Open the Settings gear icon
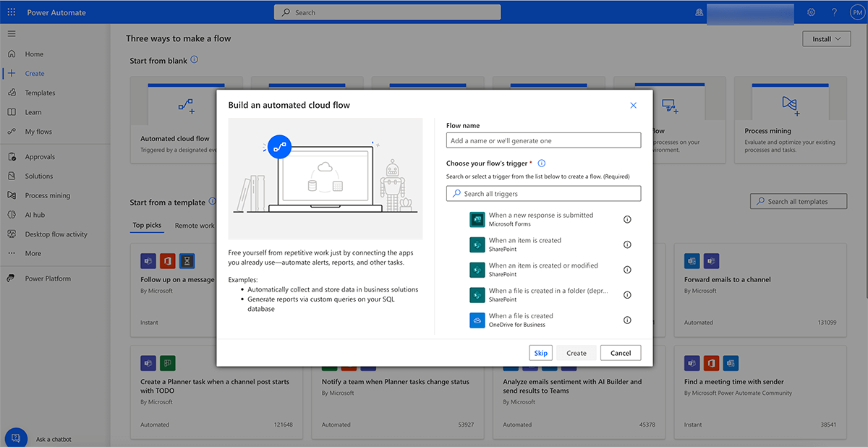The width and height of the screenshot is (868, 447). point(812,12)
